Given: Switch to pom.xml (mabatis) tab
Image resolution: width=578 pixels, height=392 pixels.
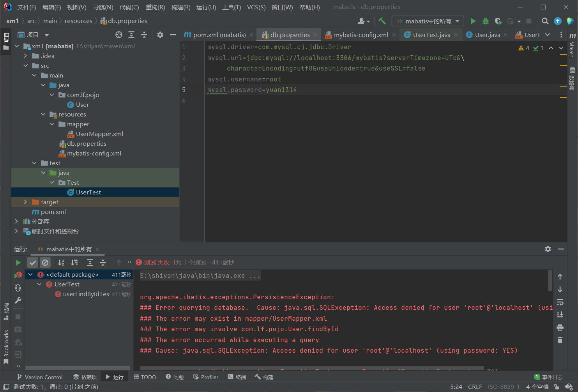Looking at the screenshot, I should tap(219, 35).
